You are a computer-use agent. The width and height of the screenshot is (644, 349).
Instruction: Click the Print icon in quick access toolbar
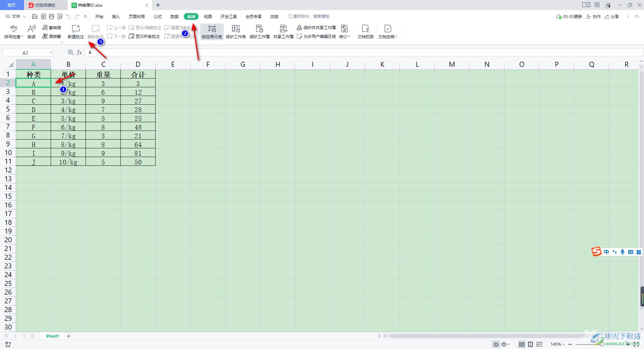[x=51, y=16]
